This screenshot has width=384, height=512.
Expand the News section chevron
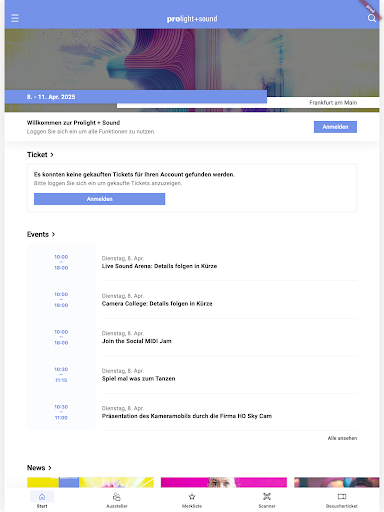(50, 468)
